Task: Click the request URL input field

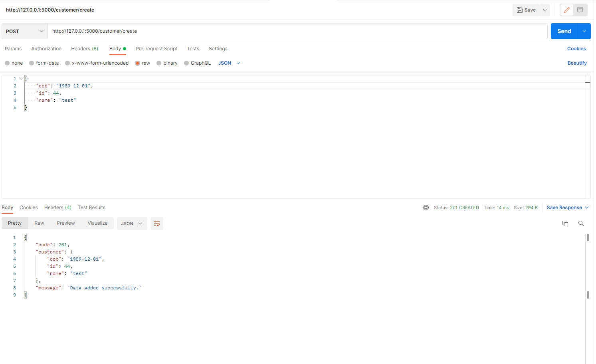Action: coord(297,31)
